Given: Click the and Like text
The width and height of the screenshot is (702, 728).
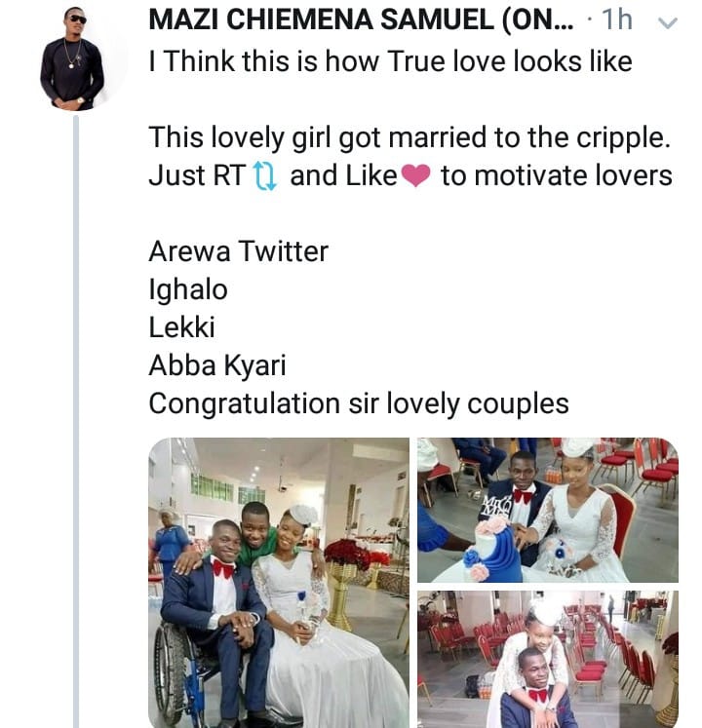Looking at the screenshot, I should point(343,176).
